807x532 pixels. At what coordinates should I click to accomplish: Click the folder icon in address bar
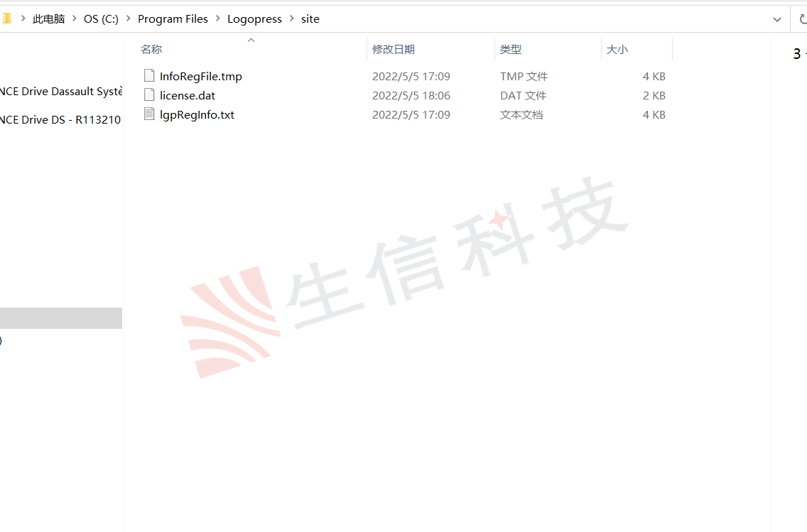(6, 19)
